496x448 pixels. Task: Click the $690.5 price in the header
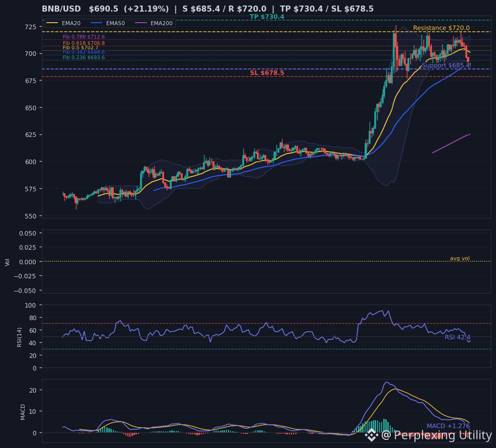coord(103,9)
